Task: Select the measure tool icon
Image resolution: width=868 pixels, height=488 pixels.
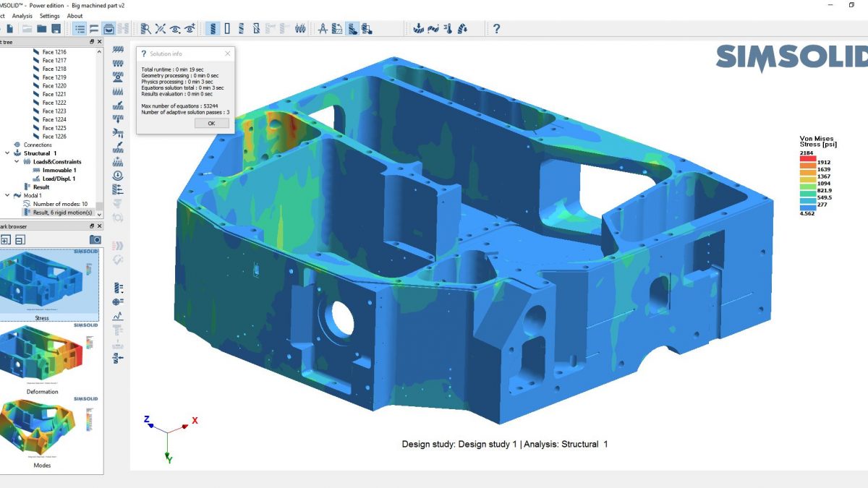Action: pos(323,27)
